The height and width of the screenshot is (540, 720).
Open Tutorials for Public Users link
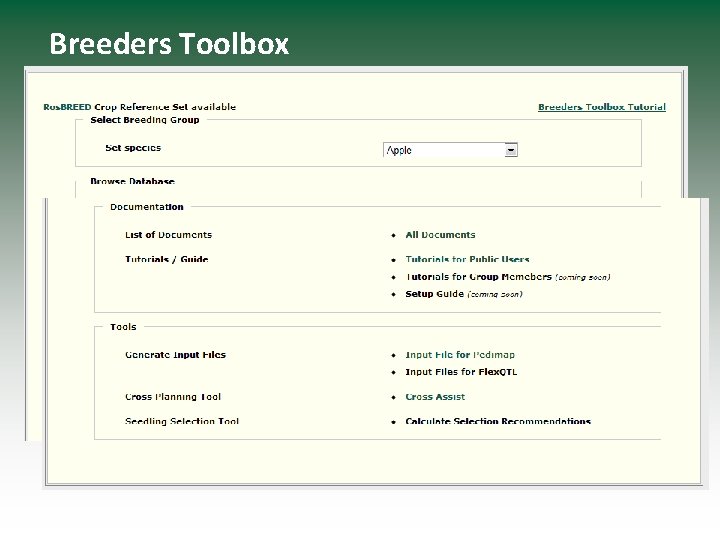click(x=467, y=259)
